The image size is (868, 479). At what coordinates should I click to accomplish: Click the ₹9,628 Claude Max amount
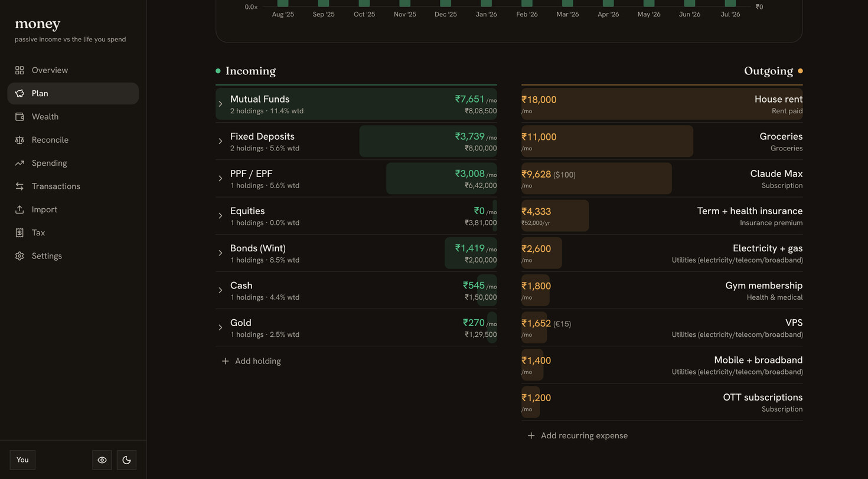click(536, 174)
